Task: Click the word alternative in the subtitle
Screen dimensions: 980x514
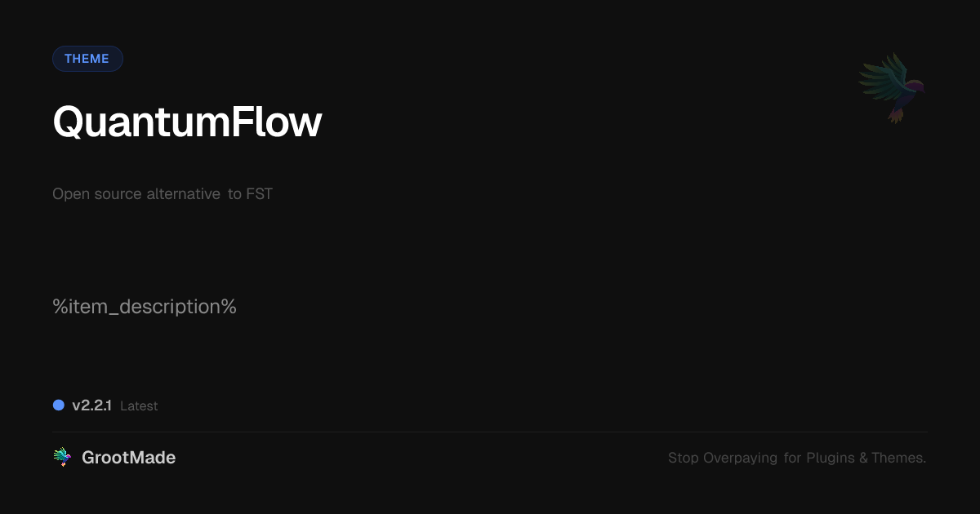Action: [x=183, y=194]
